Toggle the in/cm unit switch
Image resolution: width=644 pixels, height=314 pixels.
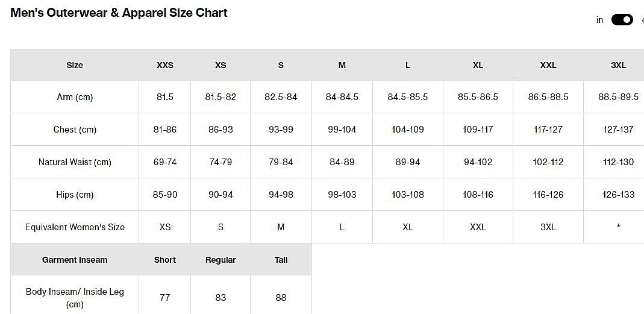coord(622,20)
